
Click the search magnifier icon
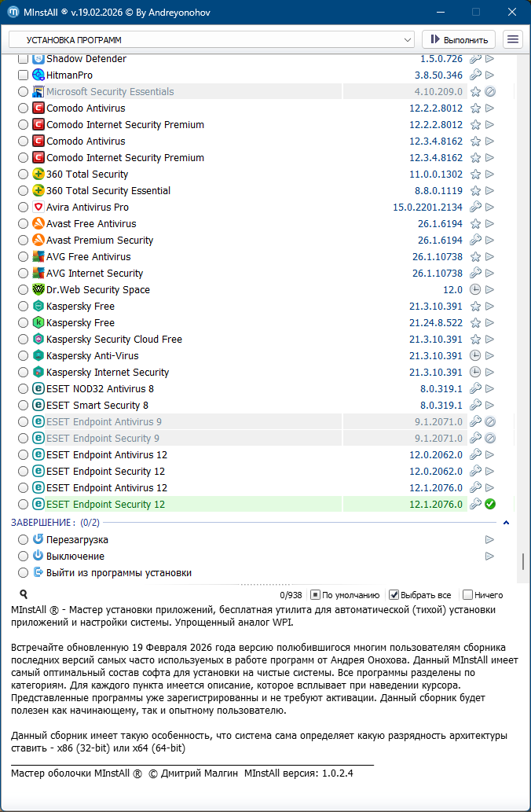coord(24,595)
